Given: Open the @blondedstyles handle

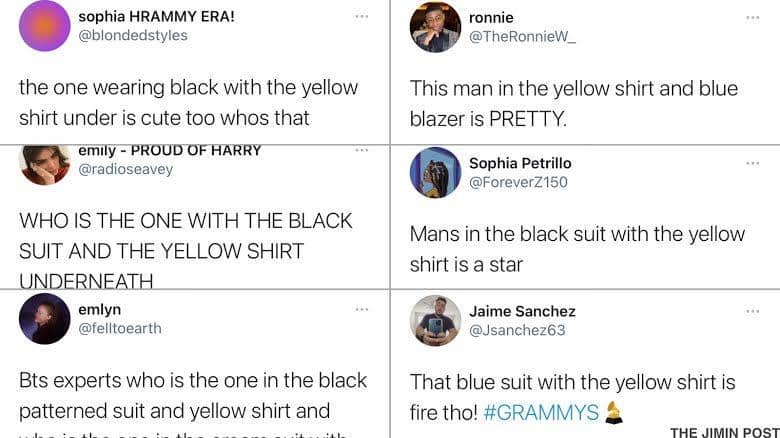Looking at the screenshot, I should click(x=133, y=35).
